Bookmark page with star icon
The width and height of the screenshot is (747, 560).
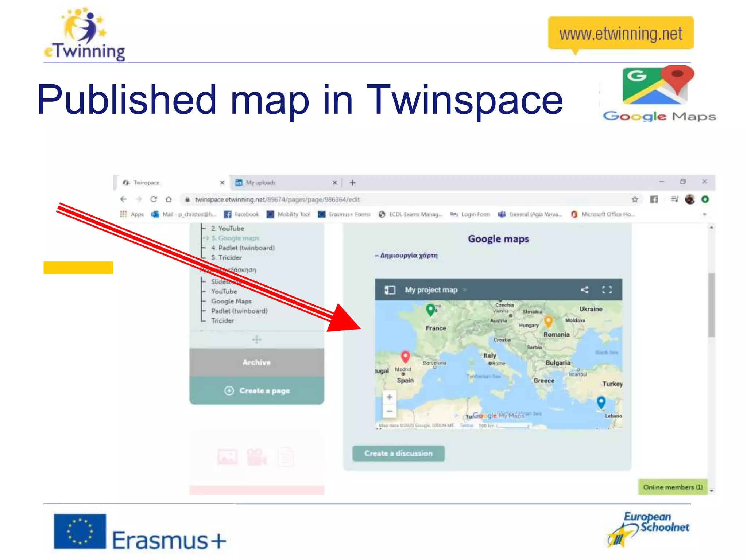[635, 199]
